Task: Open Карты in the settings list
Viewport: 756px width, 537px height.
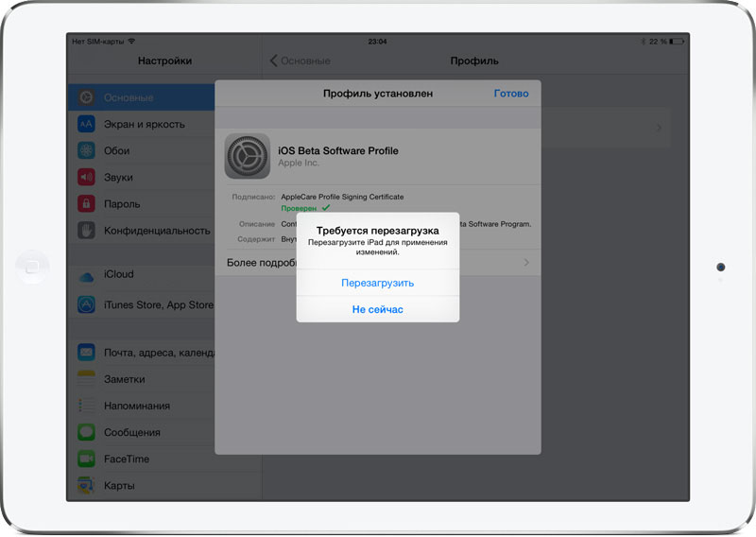Action: [x=119, y=485]
